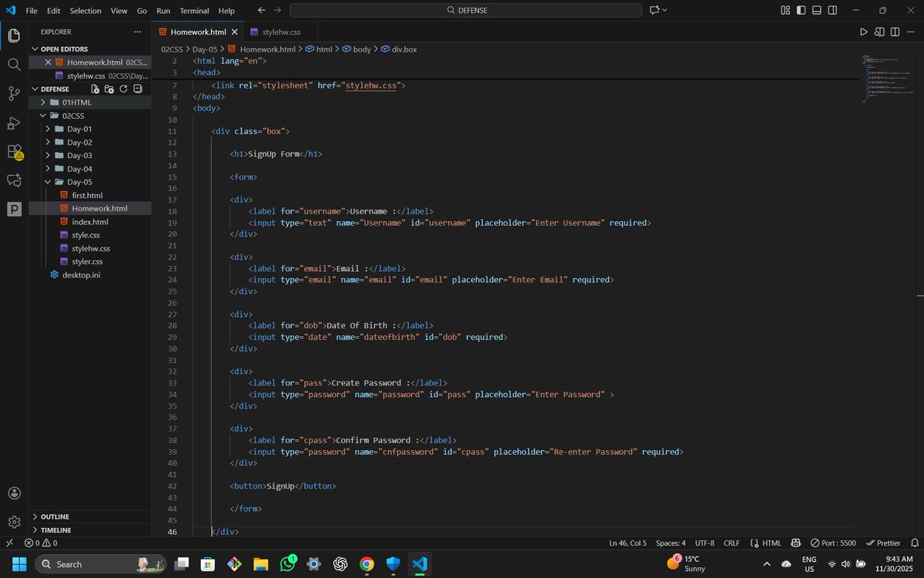Open the taskbar Search box
Image resolution: width=924 pixels, height=578 pixels.
[x=100, y=564]
